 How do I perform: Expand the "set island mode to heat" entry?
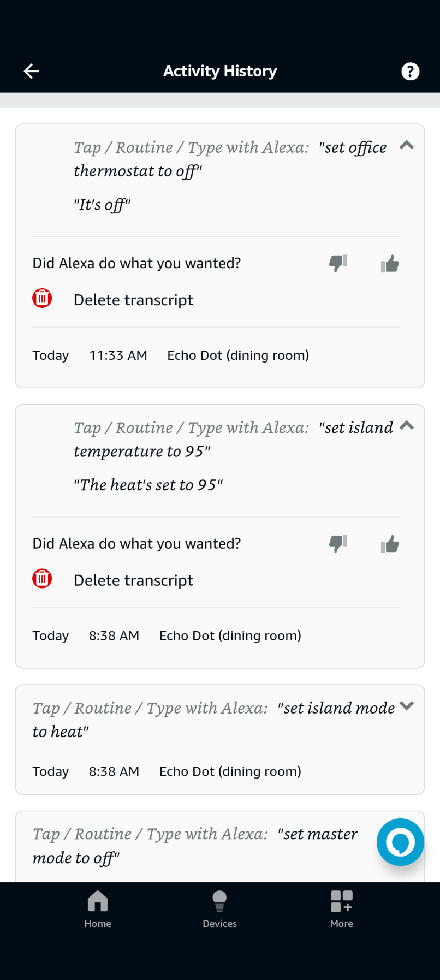click(x=407, y=706)
